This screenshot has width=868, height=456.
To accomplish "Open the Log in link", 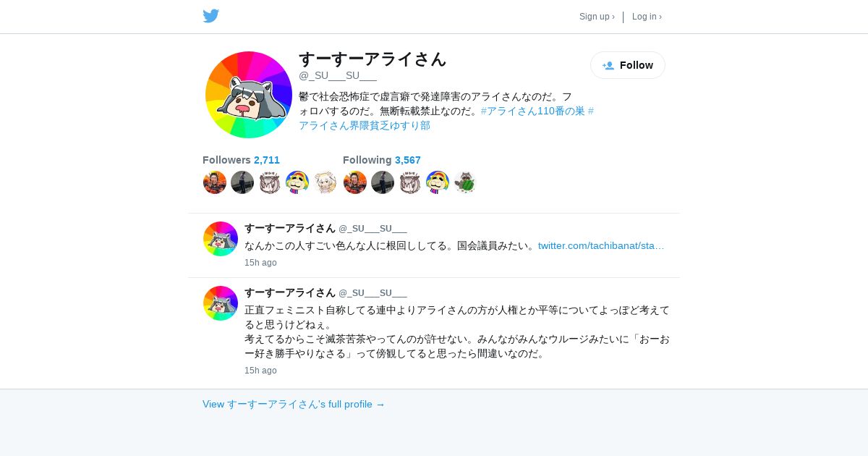I will pos(647,17).
